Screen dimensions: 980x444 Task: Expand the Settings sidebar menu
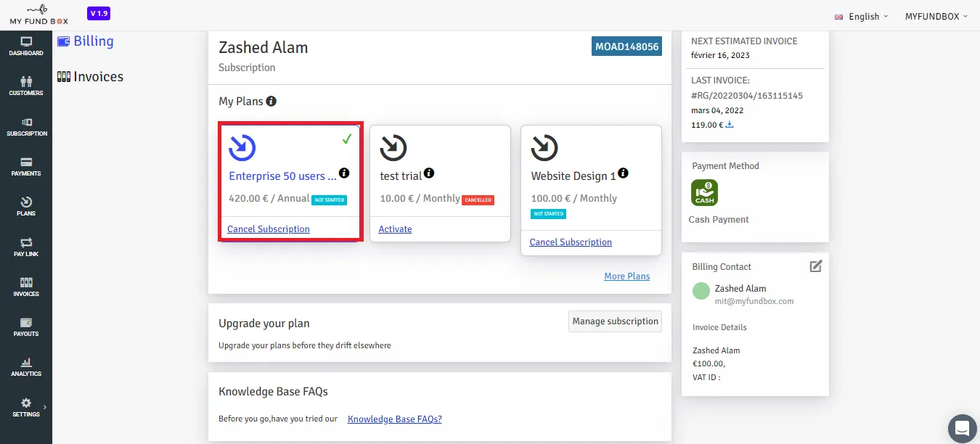26,408
